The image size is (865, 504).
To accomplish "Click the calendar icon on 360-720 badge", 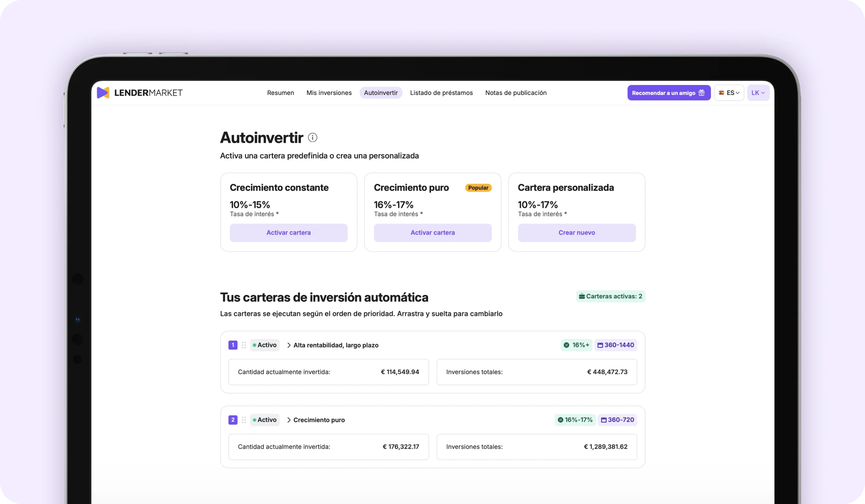I will 604,420.
